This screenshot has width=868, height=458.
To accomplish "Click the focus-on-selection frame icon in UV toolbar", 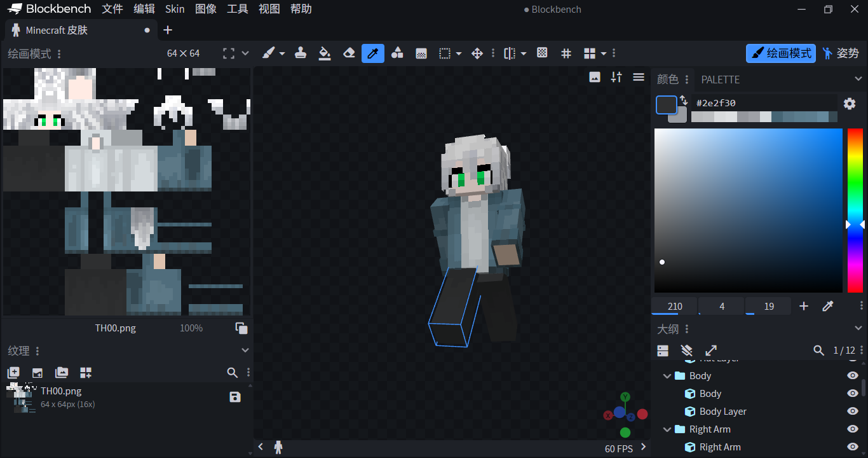I will pos(229,53).
